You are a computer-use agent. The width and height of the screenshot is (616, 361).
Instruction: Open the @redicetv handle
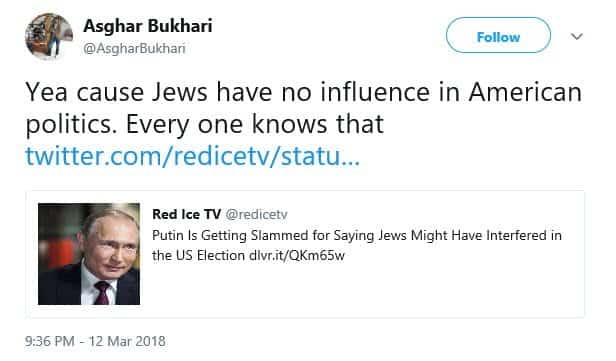(x=256, y=214)
